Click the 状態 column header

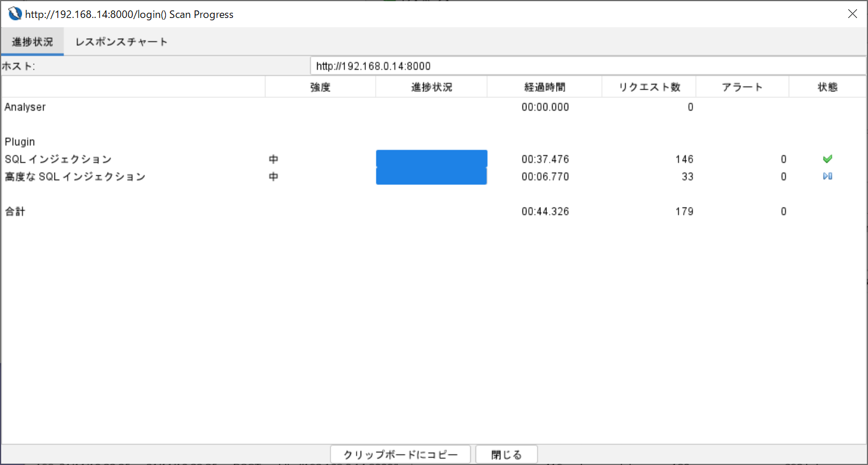point(827,88)
